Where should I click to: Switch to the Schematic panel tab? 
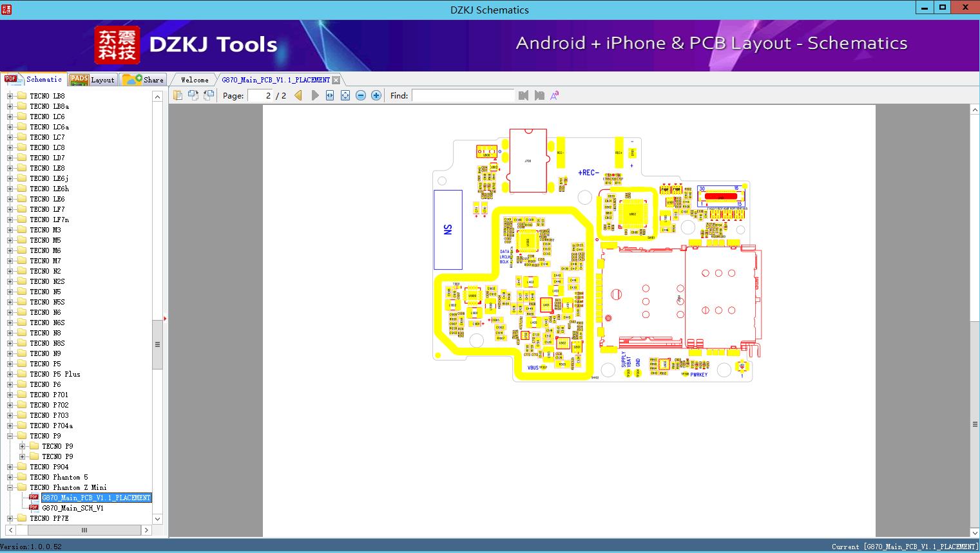(34, 79)
